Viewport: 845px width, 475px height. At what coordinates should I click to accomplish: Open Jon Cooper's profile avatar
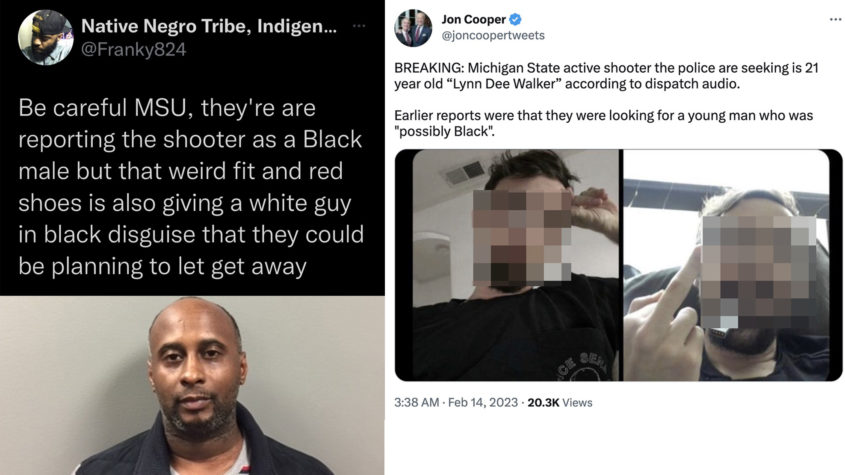click(413, 28)
